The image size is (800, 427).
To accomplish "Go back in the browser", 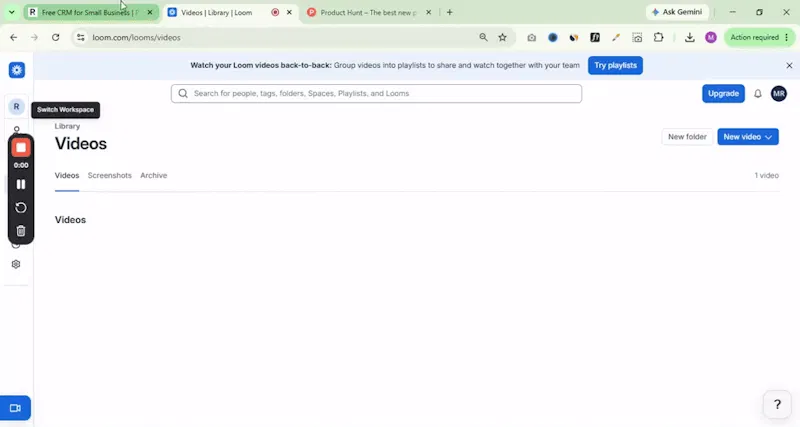I will (14, 37).
